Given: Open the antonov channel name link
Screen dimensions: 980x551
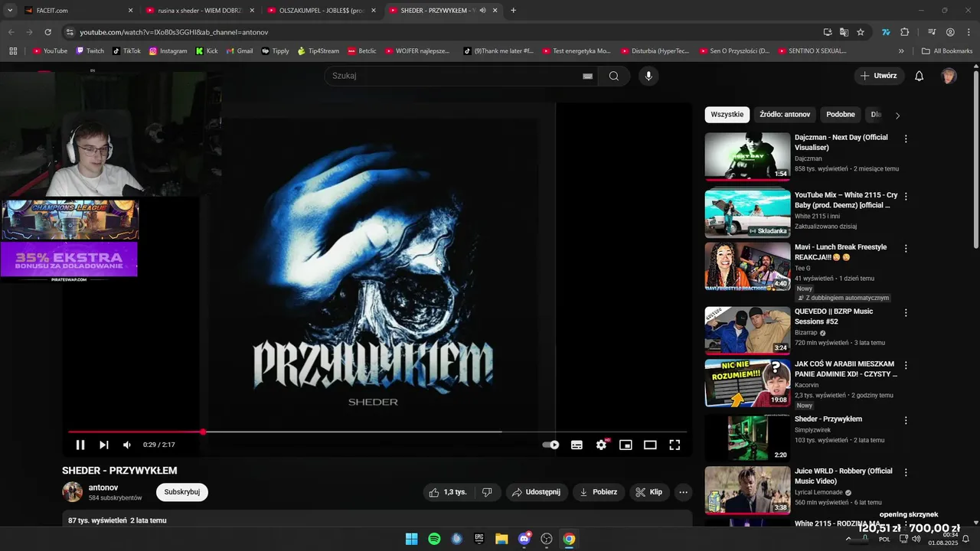Looking at the screenshot, I should 103,487.
